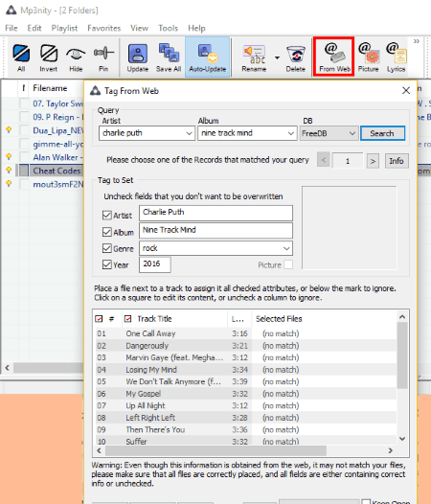
Task: Select track Left Right Left
Action: pyautogui.click(x=150, y=418)
